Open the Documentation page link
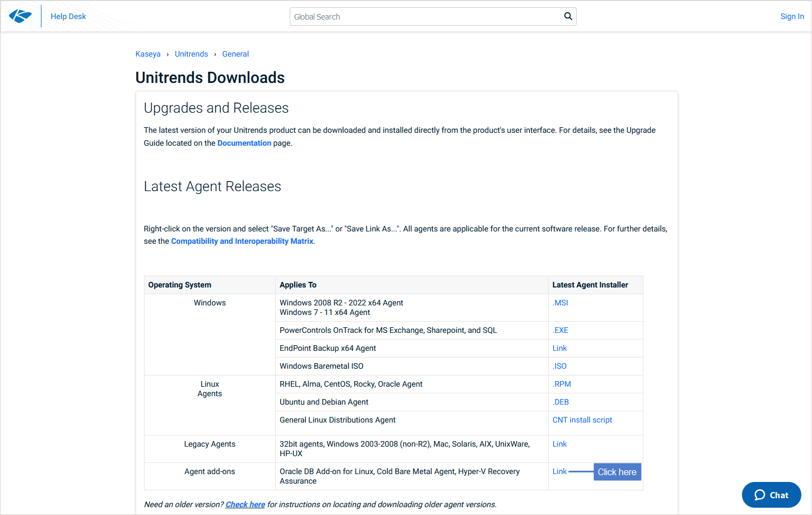 point(244,143)
